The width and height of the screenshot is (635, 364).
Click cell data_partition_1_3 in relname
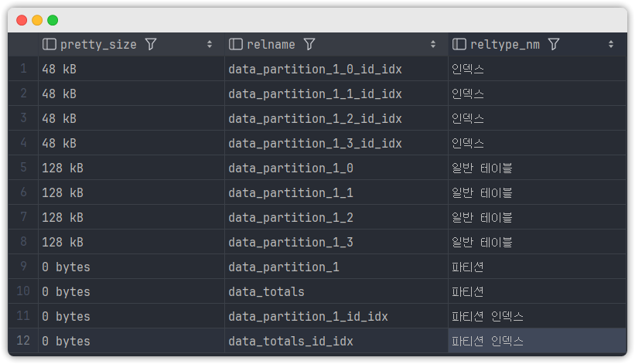click(x=336, y=241)
